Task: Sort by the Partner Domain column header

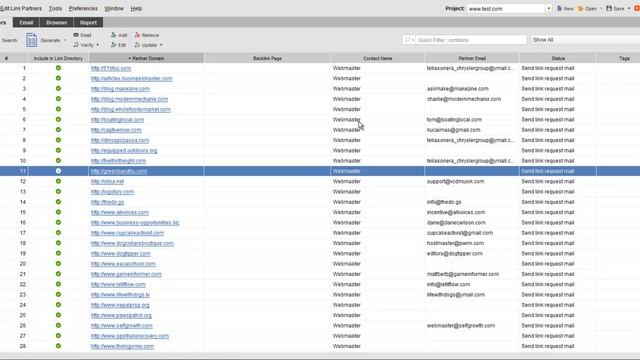Action: click(146, 58)
